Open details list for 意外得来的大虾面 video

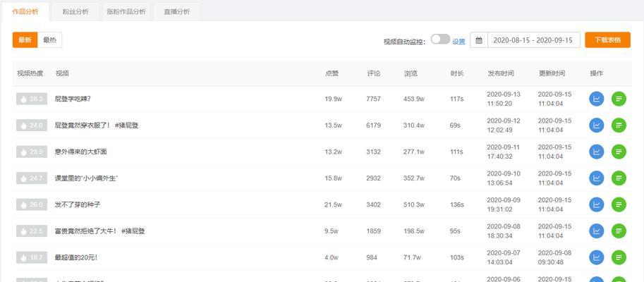click(619, 152)
